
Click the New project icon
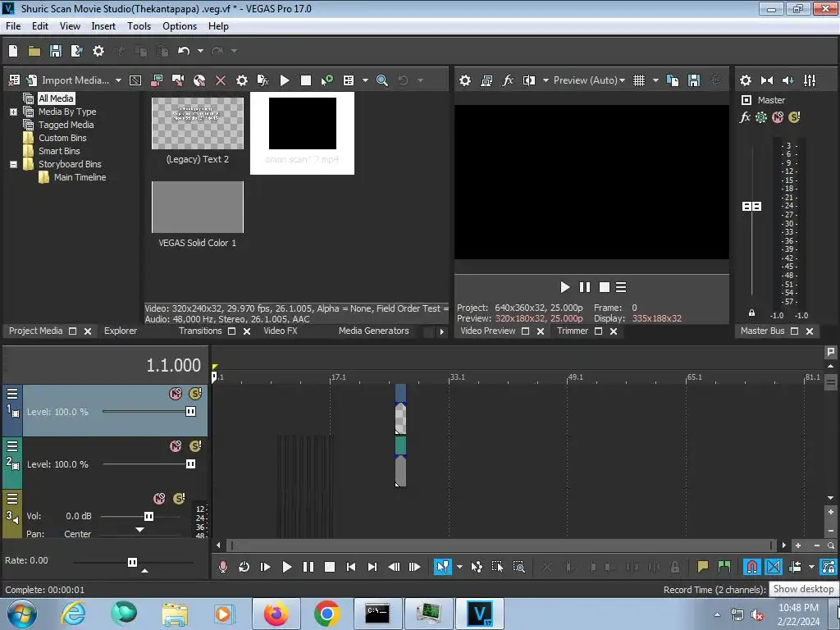coord(13,51)
